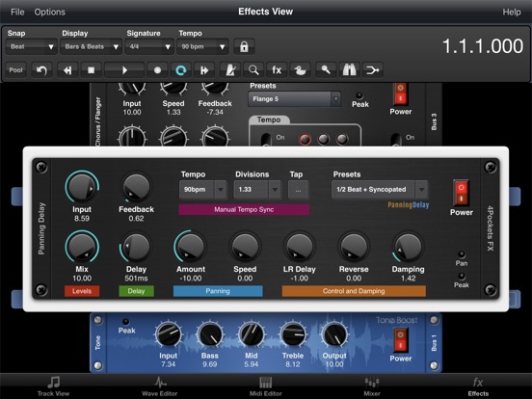The height and width of the screenshot is (399, 532).
Task: Click the Tone Boost Treble knob
Action: 293,334
